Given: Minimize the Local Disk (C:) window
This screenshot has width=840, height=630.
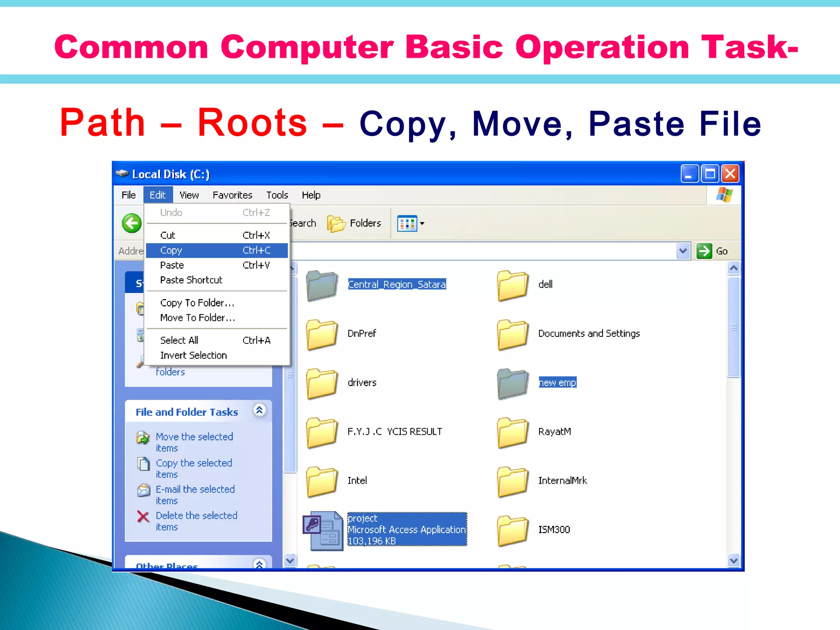Looking at the screenshot, I should 689,173.
